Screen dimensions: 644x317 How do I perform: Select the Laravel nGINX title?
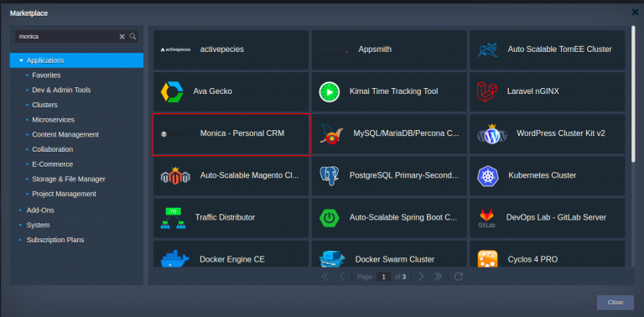pyautogui.click(x=532, y=91)
